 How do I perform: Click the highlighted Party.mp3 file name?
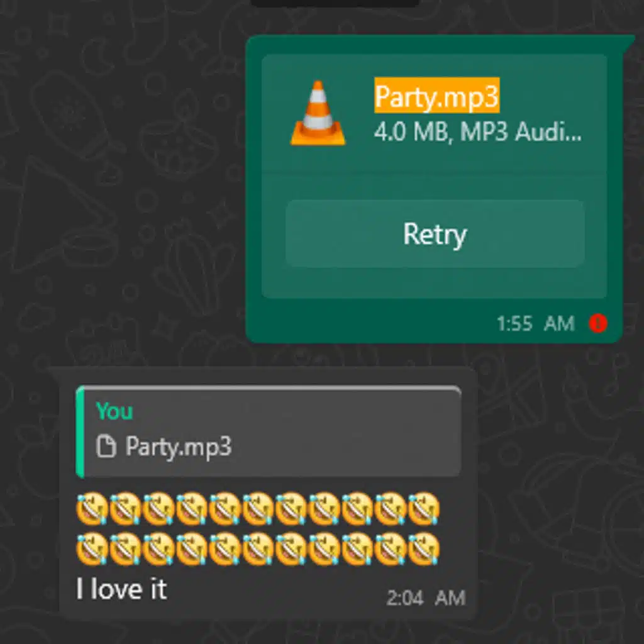436,96
